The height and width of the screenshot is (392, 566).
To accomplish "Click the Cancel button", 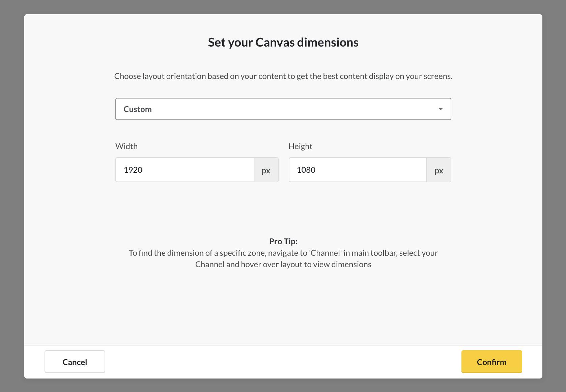I will point(75,362).
